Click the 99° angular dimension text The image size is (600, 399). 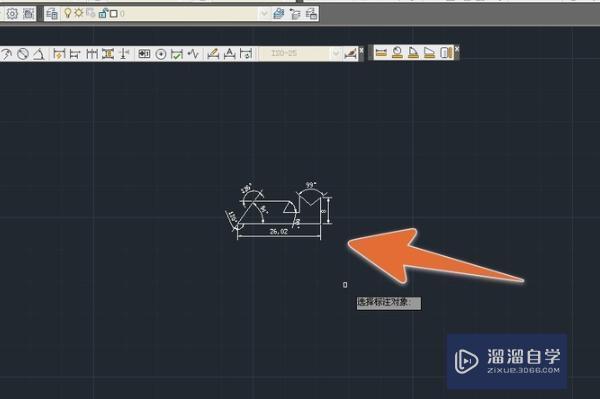click(x=311, y=185)
